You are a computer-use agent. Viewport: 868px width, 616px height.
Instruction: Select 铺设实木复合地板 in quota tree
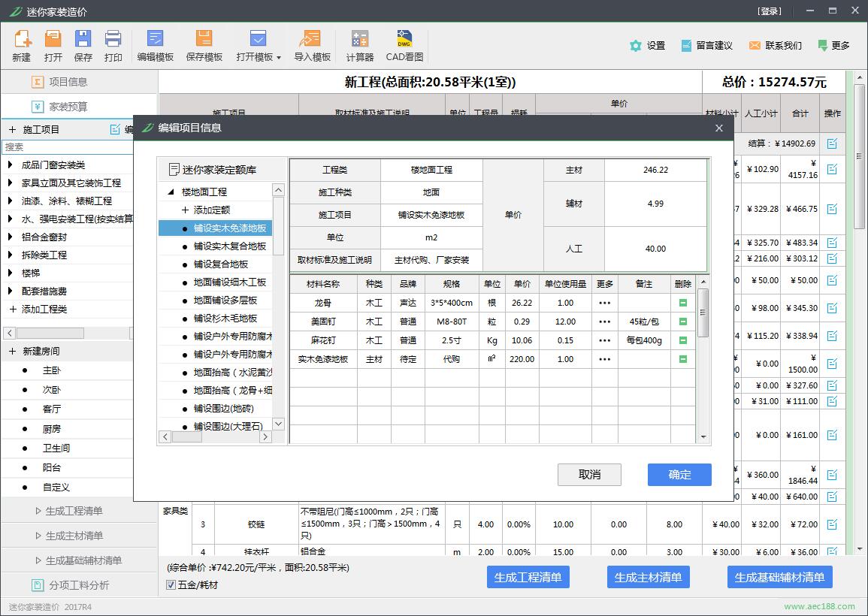click(x=229, y=246)
